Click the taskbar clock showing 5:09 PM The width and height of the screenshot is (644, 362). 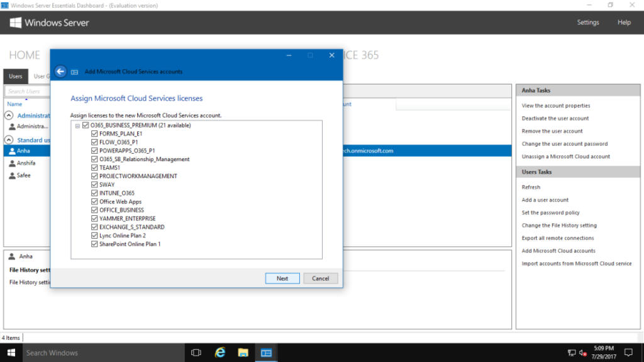[x=604, y=353]
